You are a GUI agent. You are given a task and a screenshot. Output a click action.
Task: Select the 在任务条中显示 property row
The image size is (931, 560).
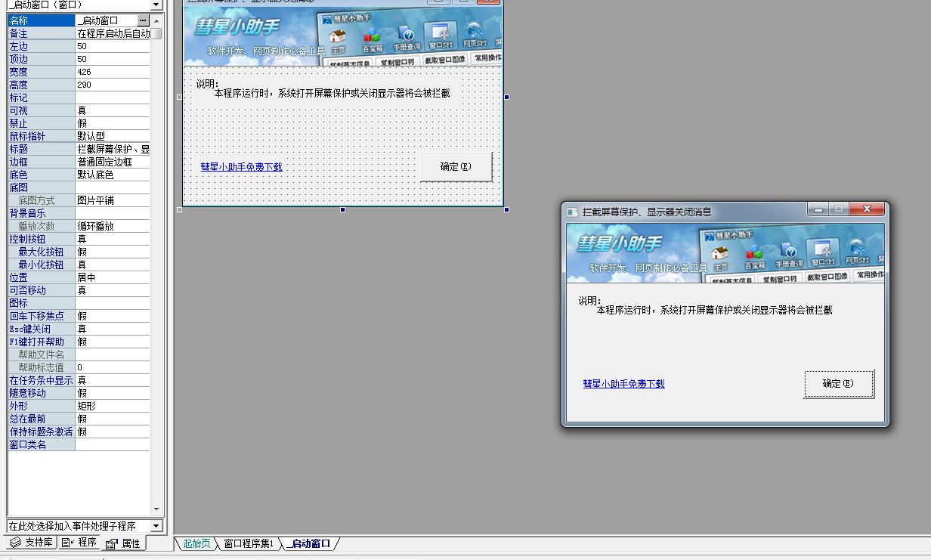coord(79,380)
